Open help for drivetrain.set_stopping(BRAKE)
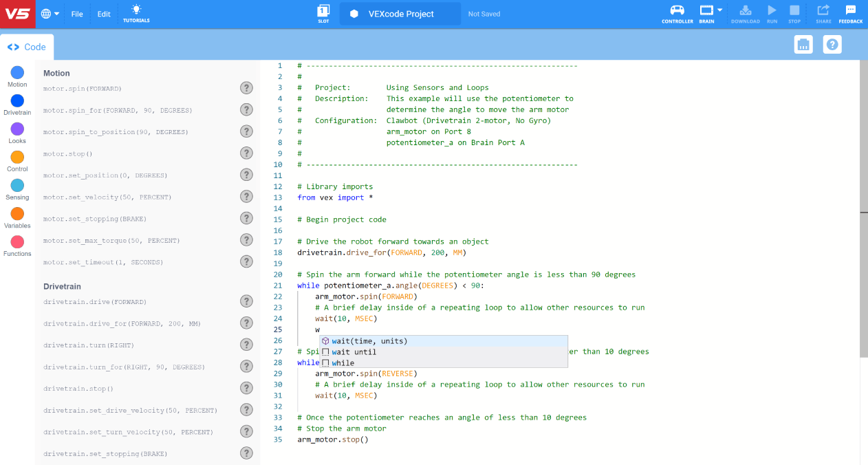Viewport: 868px width, 465px height. [246, 453]
